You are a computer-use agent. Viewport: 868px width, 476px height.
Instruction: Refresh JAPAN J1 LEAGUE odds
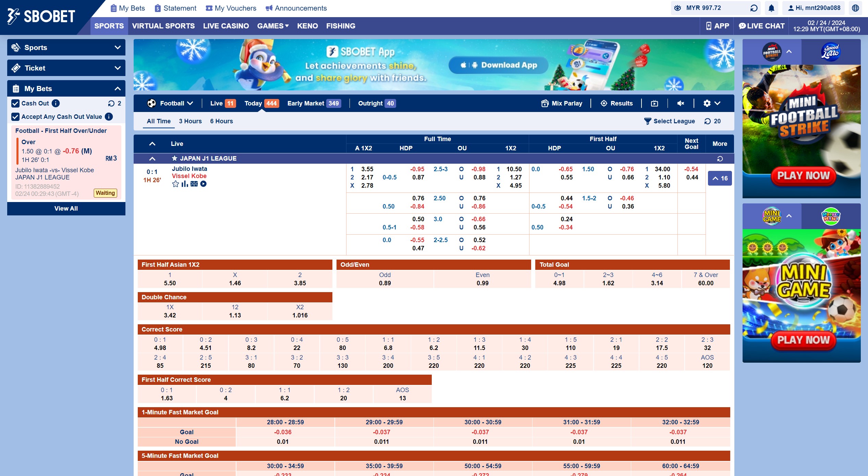[x=720, y=159]
